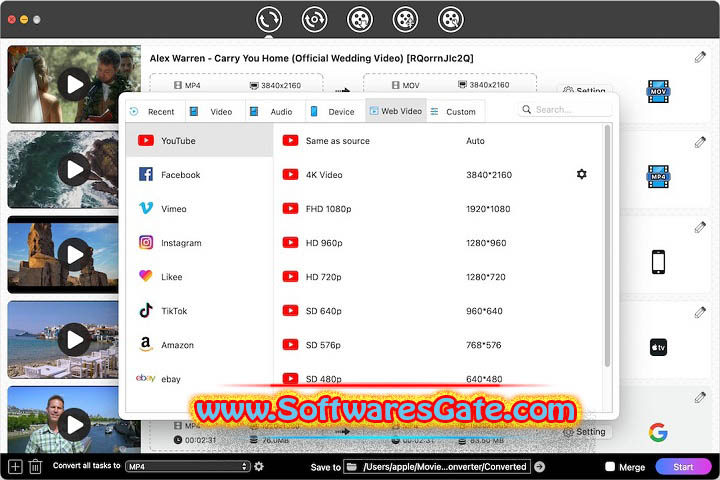Click the preset list vertical scrollbar
The image size is (720, 480).
(x=608, y=246)
